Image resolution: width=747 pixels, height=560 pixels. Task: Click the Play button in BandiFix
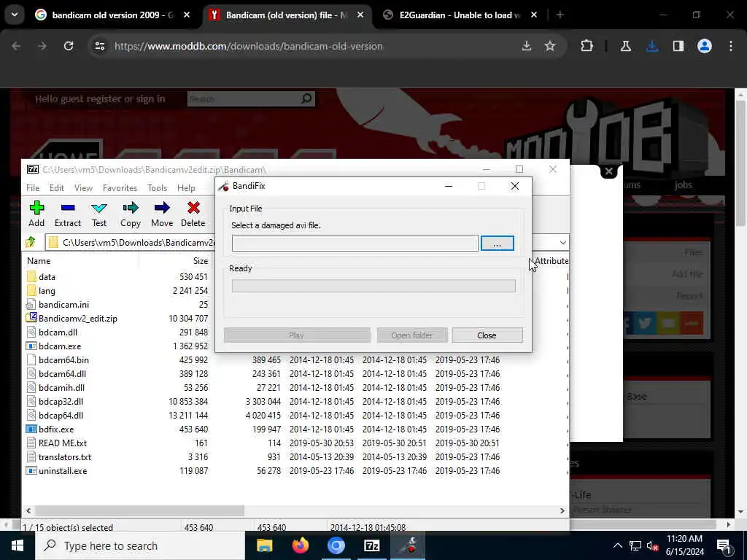(297, 335)
